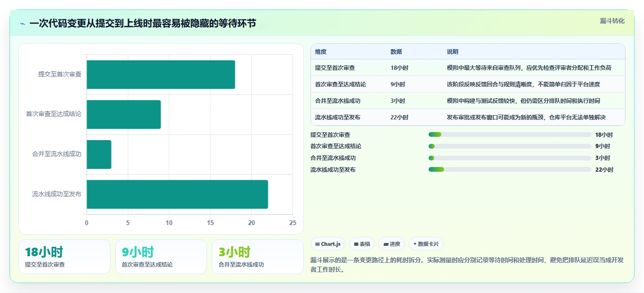
Task: Select the 进度 chip
Action: (x=392, y=244)
